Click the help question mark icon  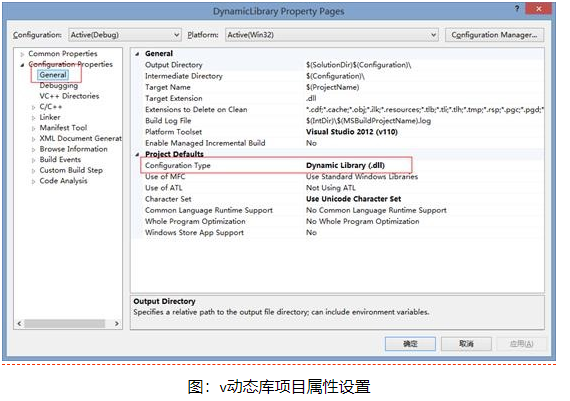pos(517,9)
